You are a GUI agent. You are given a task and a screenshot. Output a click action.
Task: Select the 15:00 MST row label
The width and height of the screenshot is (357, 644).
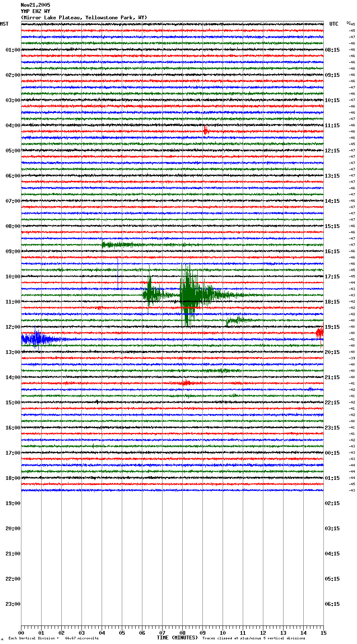(x=13, y=403)
